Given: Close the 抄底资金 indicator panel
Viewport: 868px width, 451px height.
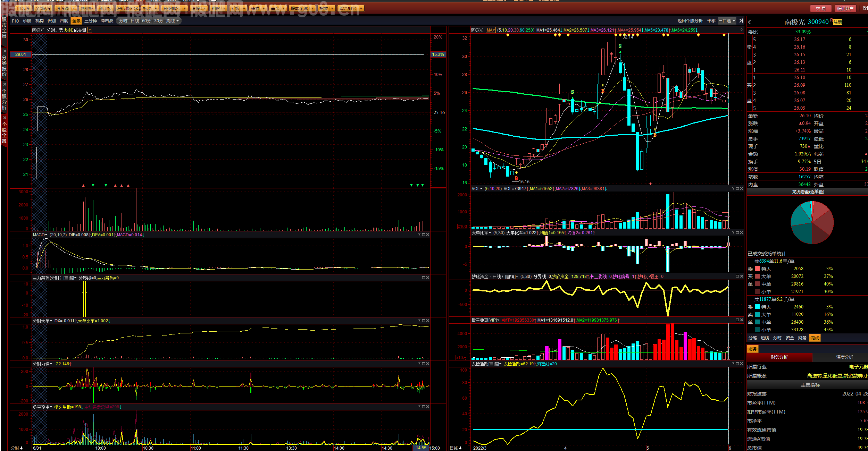Looking at the screenshot, I should click(x=742, y=276).
